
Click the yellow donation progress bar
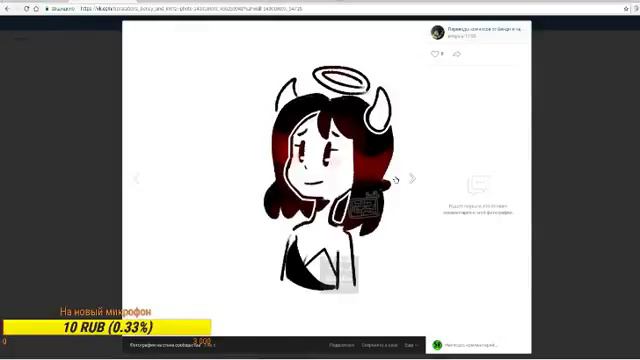pyautogui.click(x=107, y=327)
